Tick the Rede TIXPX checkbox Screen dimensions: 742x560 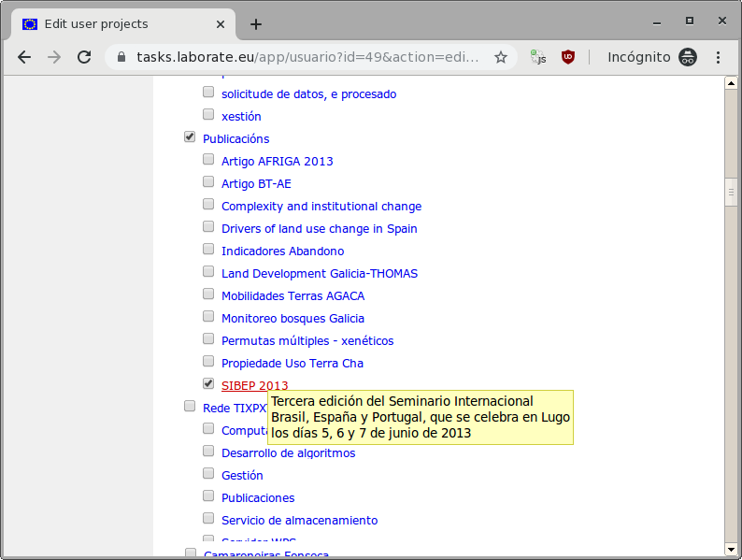[x=190, y=407]
